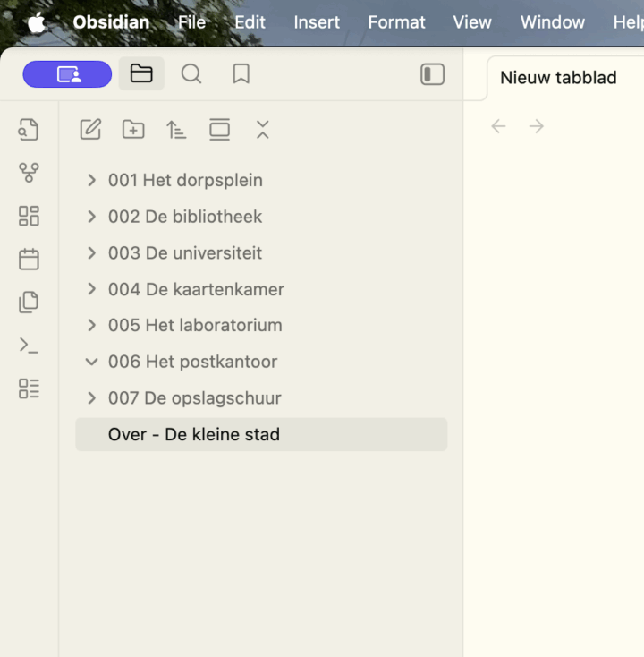Viewport: 644px width, 657px height.
Task: Collapse the 006 Het postkantoor folder
Action: [91, 362]
